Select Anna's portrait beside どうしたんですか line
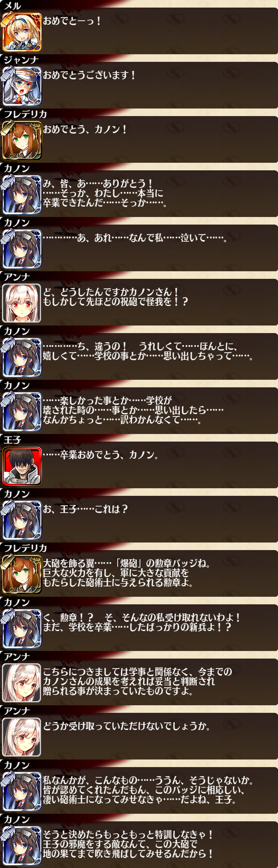 click(x=22, y=304)
